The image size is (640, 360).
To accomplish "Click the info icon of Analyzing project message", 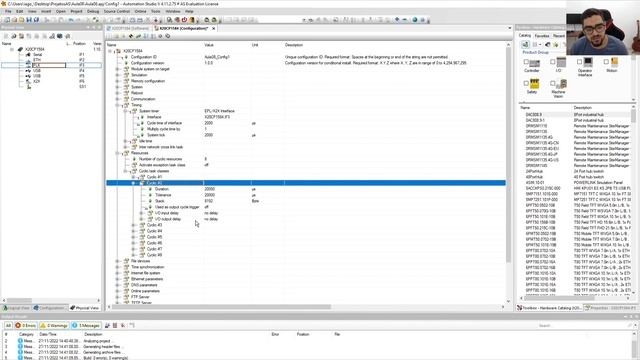I will pos(20,340).
